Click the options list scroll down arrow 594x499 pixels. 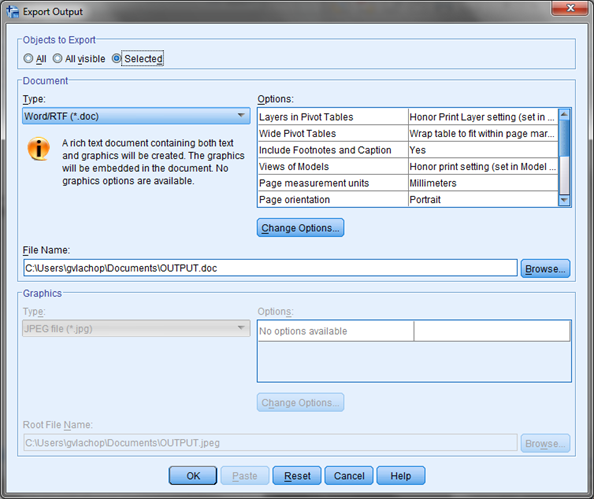click(564, 200)
